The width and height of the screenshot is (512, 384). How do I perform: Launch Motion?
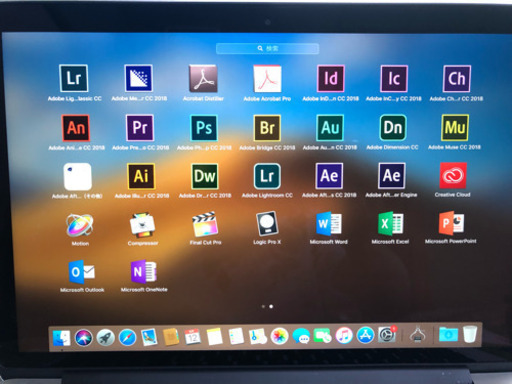click(80, 226)
